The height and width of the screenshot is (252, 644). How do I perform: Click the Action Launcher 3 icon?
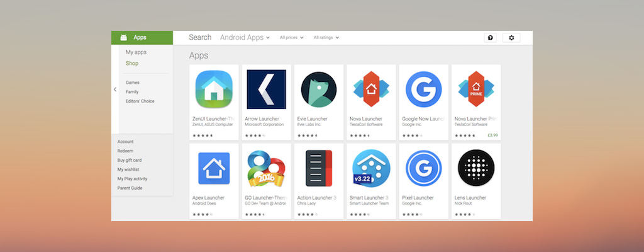tap(318, 168)
